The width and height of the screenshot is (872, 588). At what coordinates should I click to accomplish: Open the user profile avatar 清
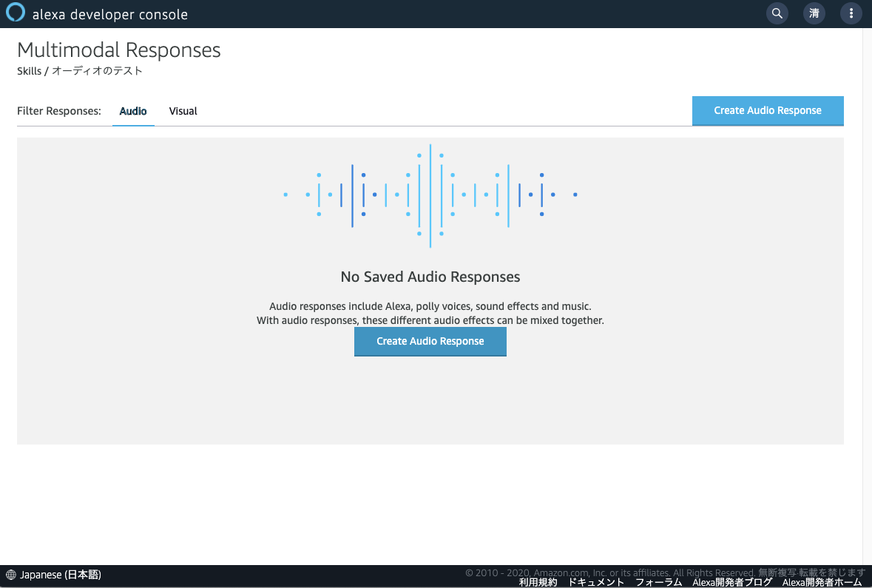814,13
